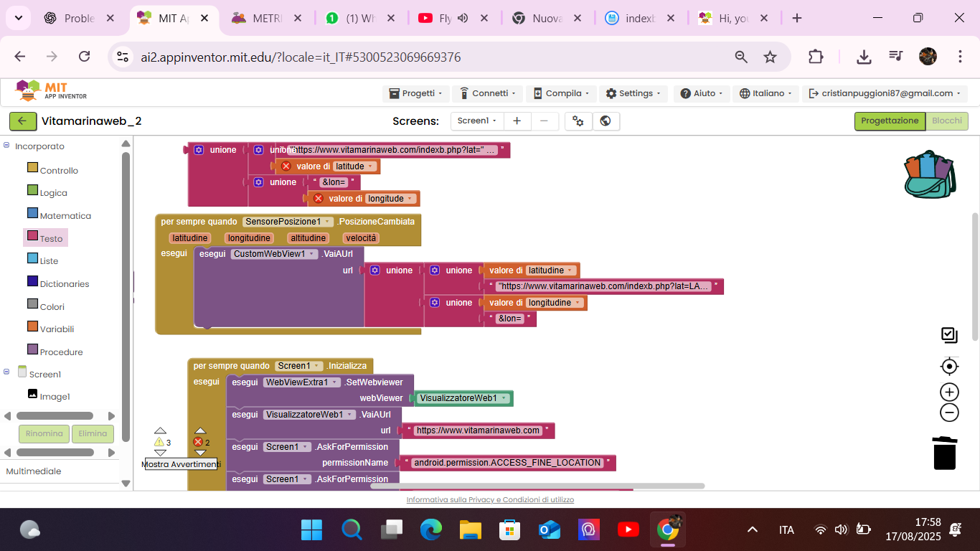Open SensorePosizione1 component dropdown in block
Image resolution: width=980 pixels, height=551 pixels.
click(x=288, y=222)
